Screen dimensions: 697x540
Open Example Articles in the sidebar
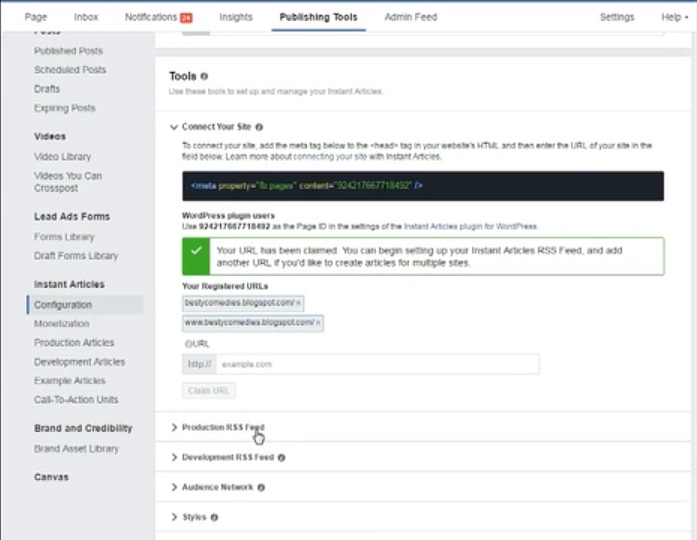[70, 381]
